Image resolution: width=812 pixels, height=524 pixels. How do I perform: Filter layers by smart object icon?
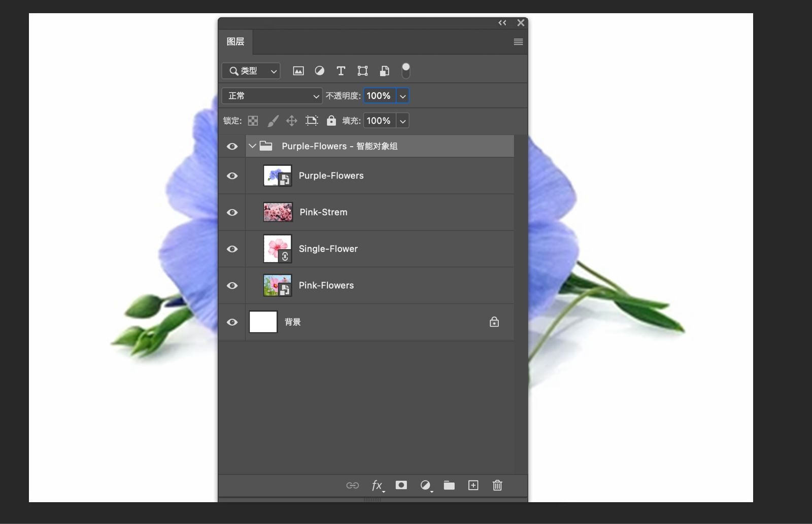[385, 71]
